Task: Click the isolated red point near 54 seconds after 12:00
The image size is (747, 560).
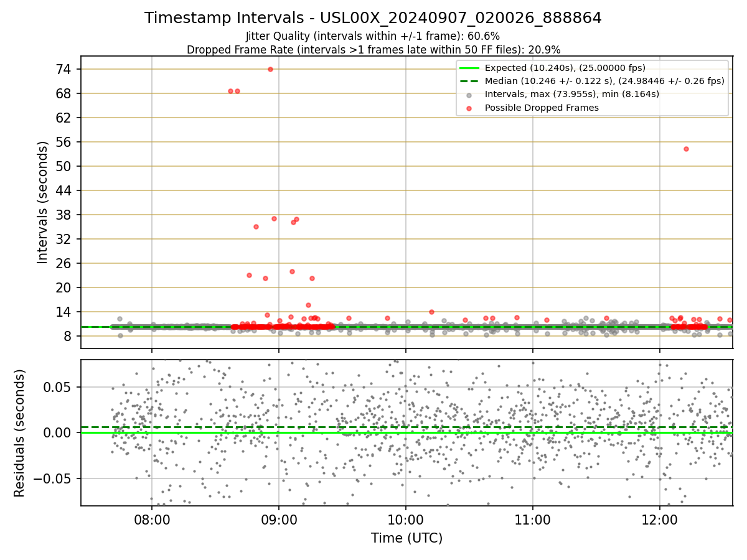Action: [686, 149]
